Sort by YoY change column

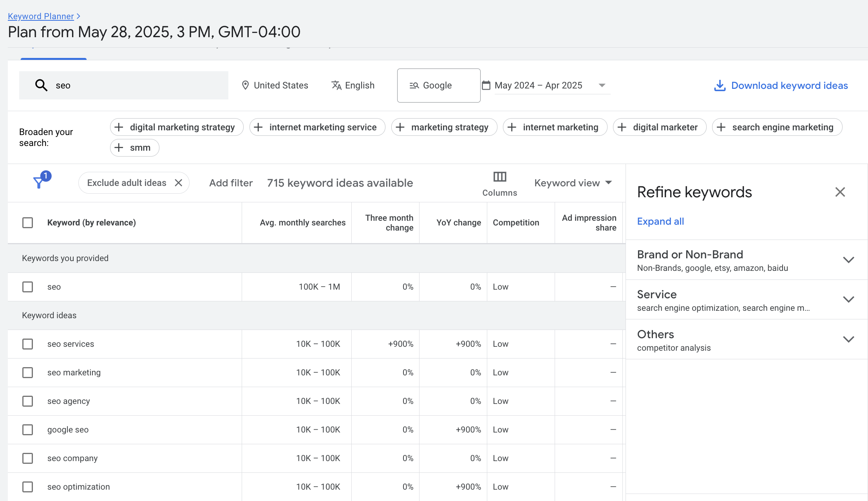(x=459, y=223)
